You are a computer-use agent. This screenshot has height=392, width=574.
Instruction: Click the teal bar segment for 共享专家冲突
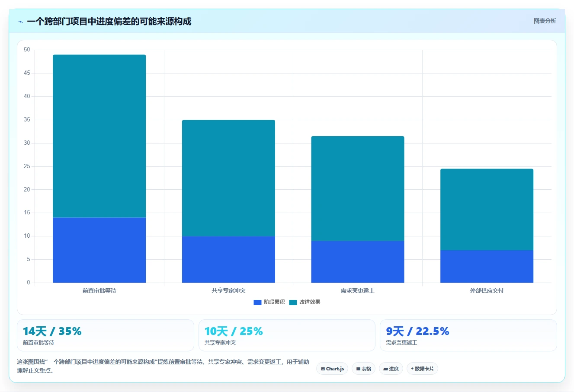pos(228,178)
